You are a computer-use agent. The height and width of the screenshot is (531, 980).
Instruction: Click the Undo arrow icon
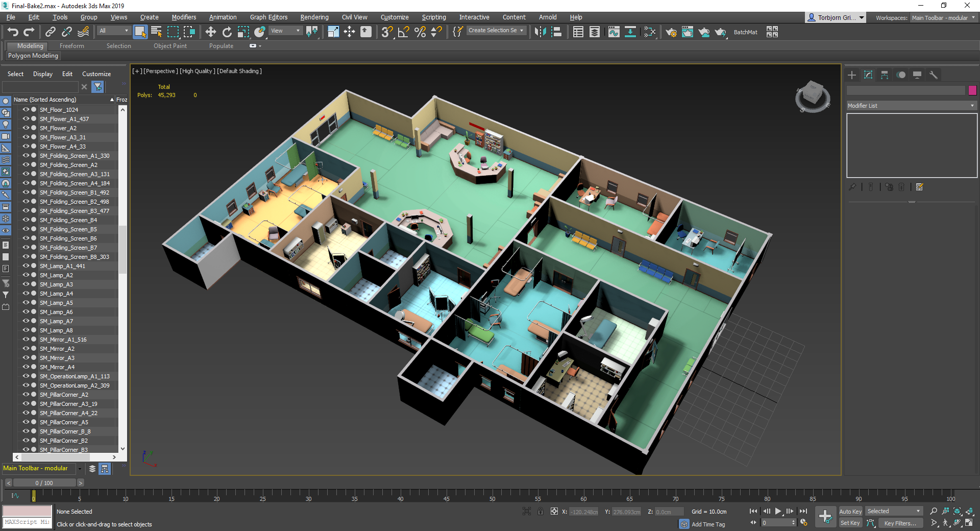click(13, 32)
